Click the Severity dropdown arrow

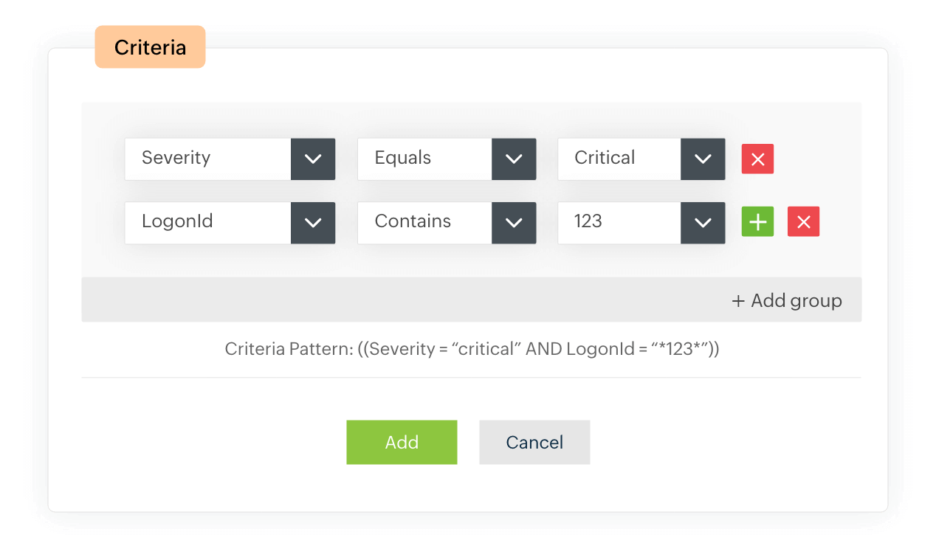click(313, 159)
